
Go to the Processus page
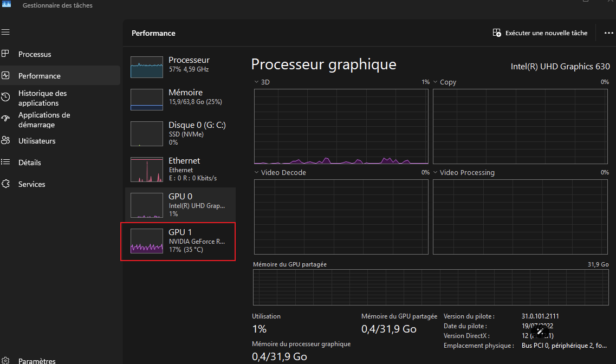(60, 54)
